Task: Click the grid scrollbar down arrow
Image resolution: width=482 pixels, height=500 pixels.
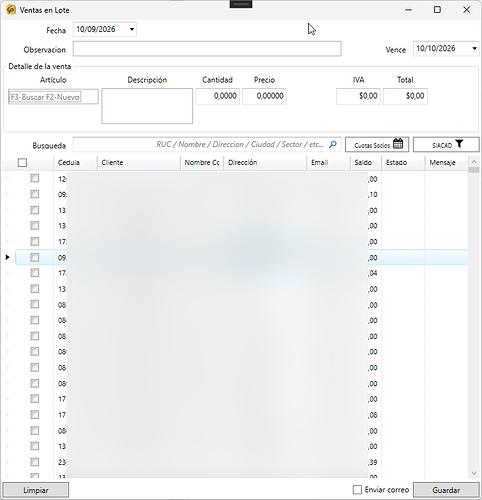Action: pyautogui.click(x=474, y=473)
